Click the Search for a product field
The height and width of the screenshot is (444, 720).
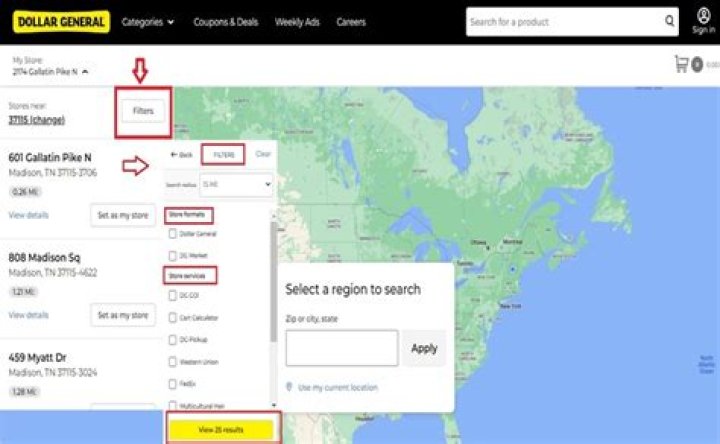coord(565,22)
